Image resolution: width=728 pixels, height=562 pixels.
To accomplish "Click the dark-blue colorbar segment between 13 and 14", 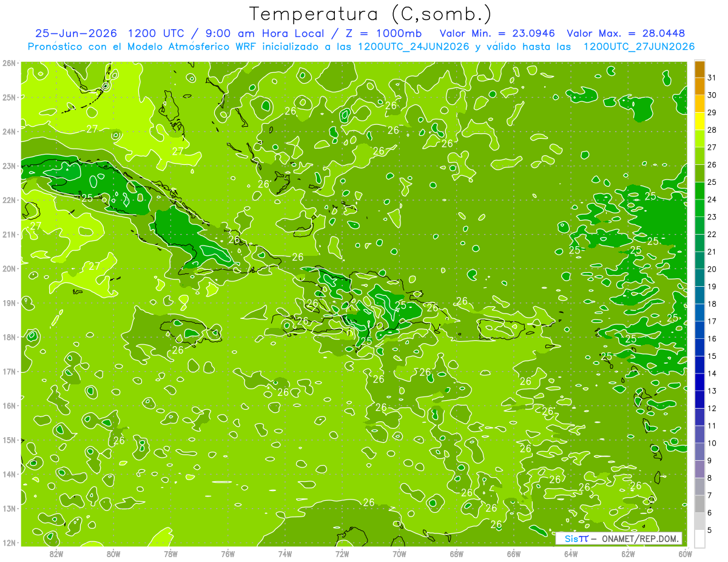I will (699, 382).
